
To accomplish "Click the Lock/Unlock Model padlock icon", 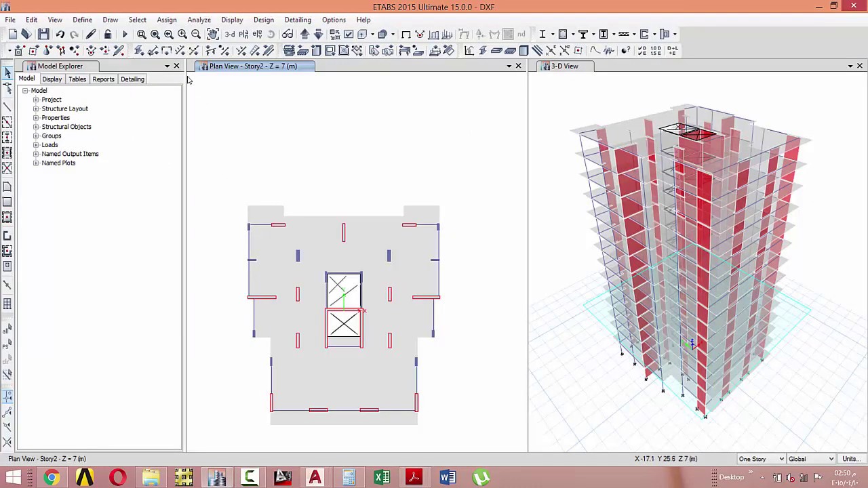I will point(108,34).
